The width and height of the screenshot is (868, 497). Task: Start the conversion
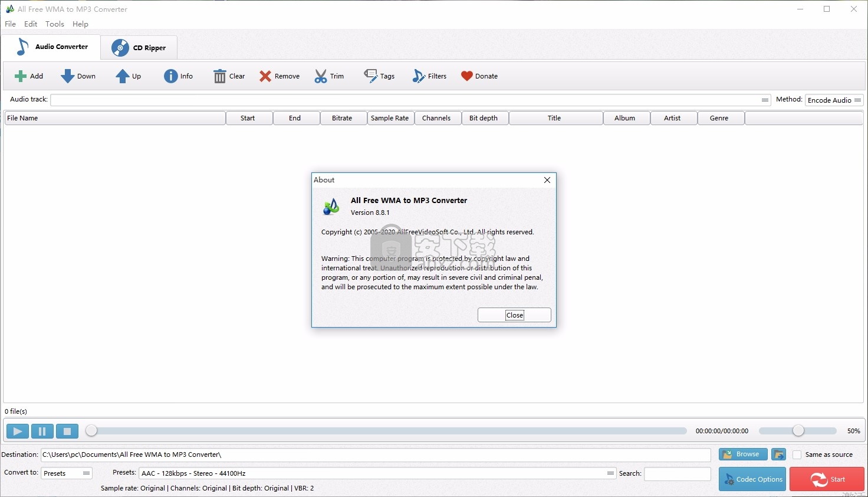point(827,479)
